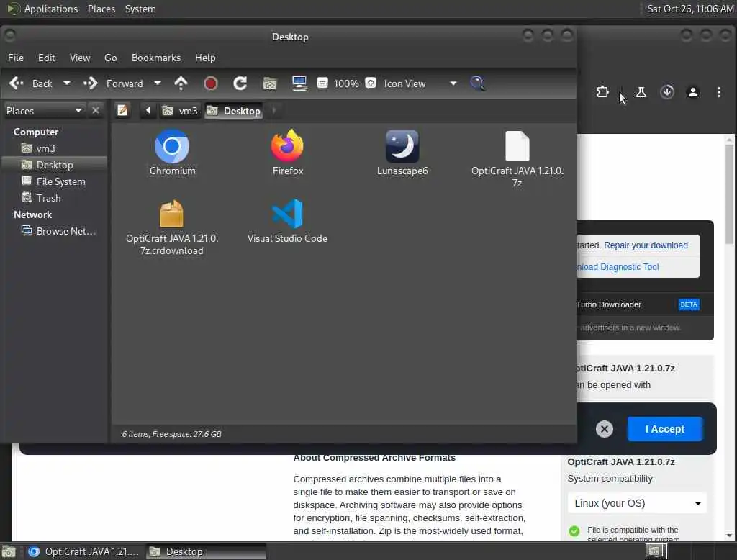Select File System in the sidebar
Screen dimensions: 737x560
(60, 181)
